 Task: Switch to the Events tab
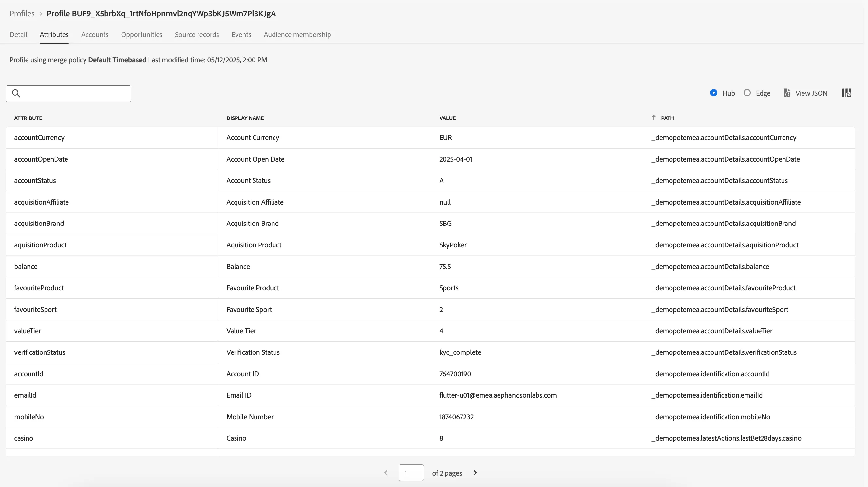point(241,34)
